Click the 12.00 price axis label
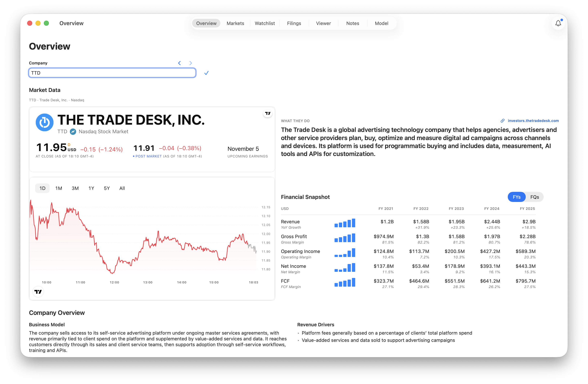 266,234
